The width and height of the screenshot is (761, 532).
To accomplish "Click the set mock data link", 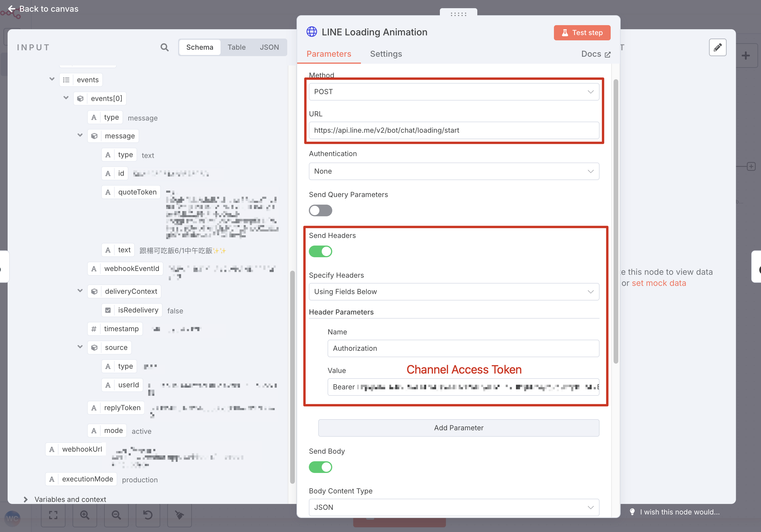I will click(659, 283).
